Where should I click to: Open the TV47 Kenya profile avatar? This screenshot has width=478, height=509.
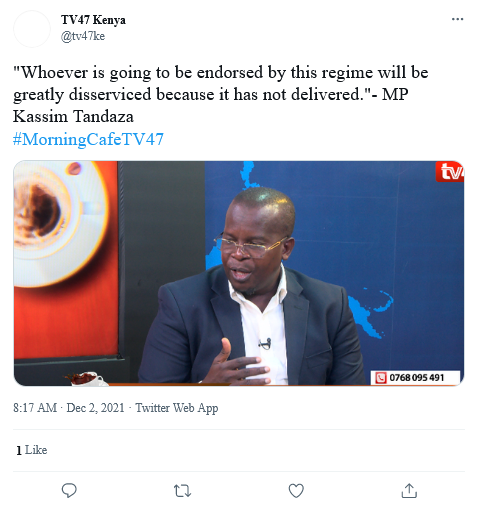[32, 29]
